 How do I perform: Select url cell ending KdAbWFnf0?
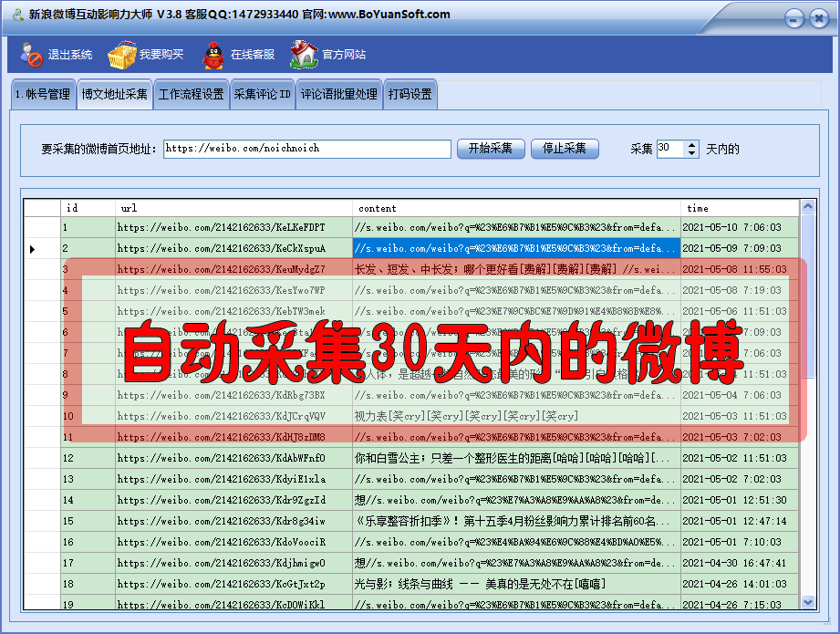coord(233,458)
